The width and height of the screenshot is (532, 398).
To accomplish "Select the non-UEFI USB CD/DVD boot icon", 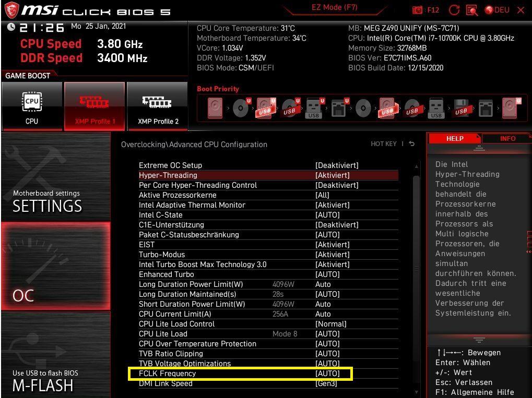I will coord(412,108).
